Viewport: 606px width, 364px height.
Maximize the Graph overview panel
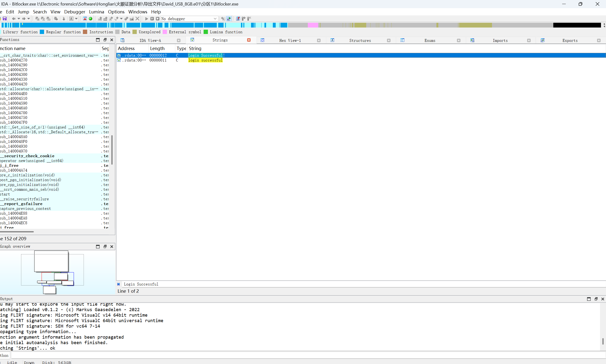[x=98, y=246]
